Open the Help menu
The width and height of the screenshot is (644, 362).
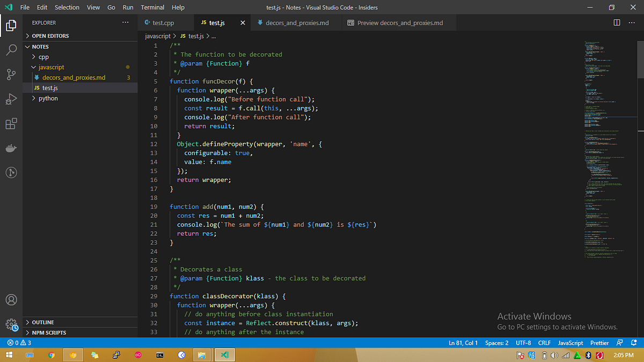point(178,8)
